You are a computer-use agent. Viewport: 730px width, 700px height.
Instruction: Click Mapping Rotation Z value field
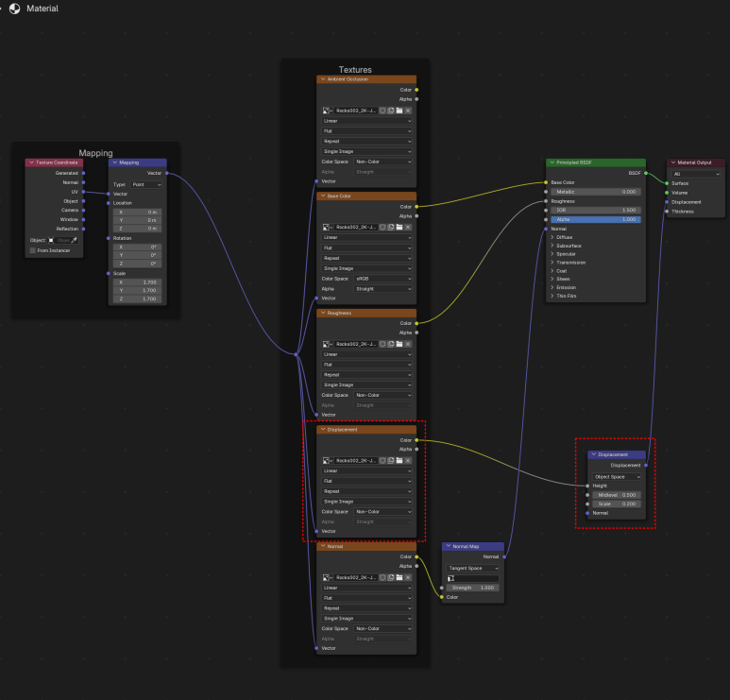point(137,264)
